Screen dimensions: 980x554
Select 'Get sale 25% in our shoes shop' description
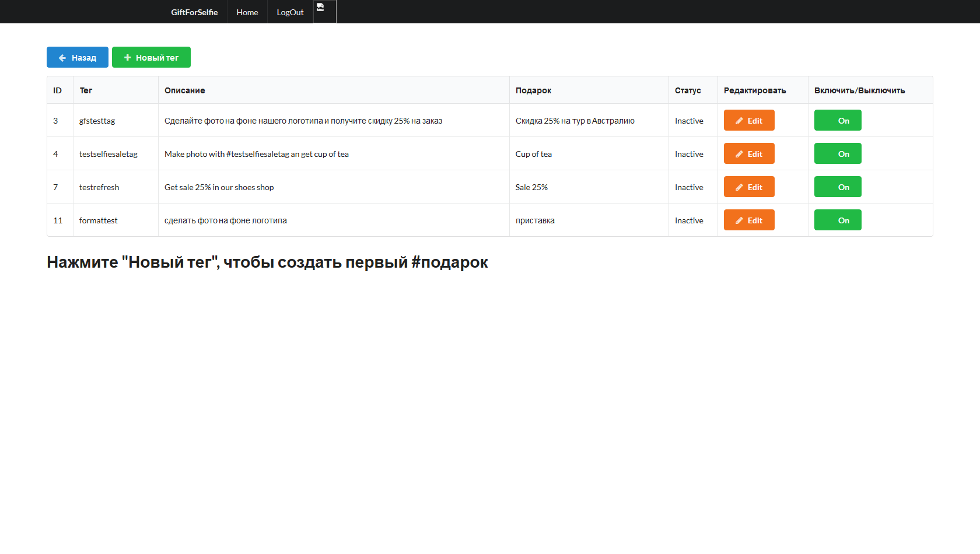(334, 187)
